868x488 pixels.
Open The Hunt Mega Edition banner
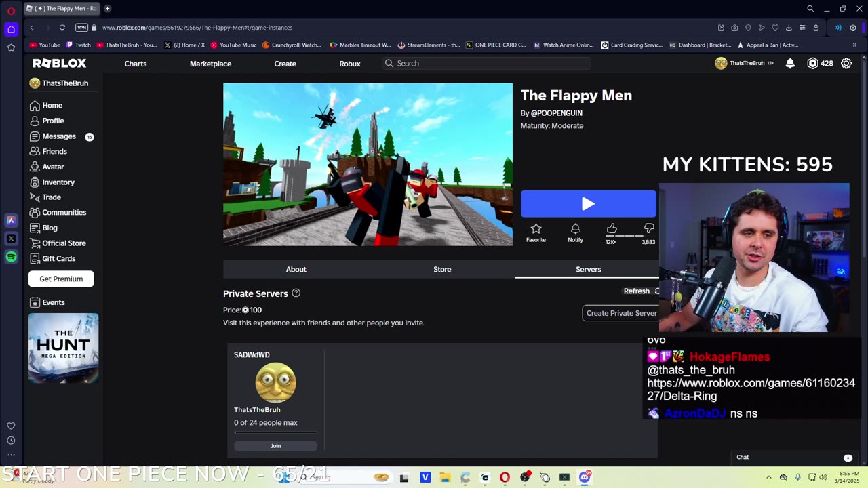pyautogui.click(x=63, y=348)
